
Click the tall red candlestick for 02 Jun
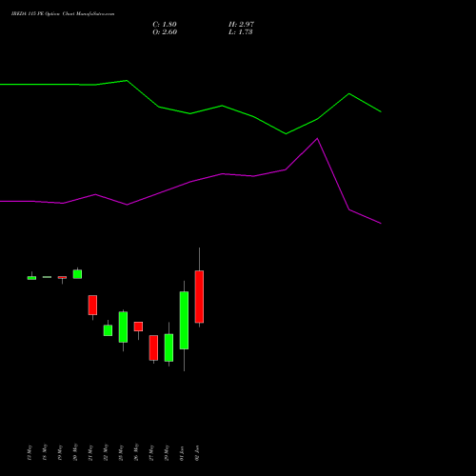[x=199, y=296]
